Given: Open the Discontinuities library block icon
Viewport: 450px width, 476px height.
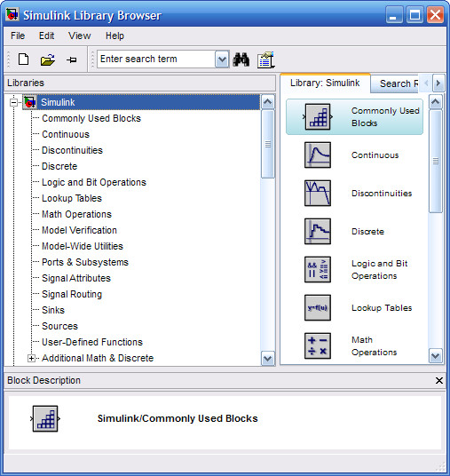Looking at the screenshot, I should pos(318,193).
